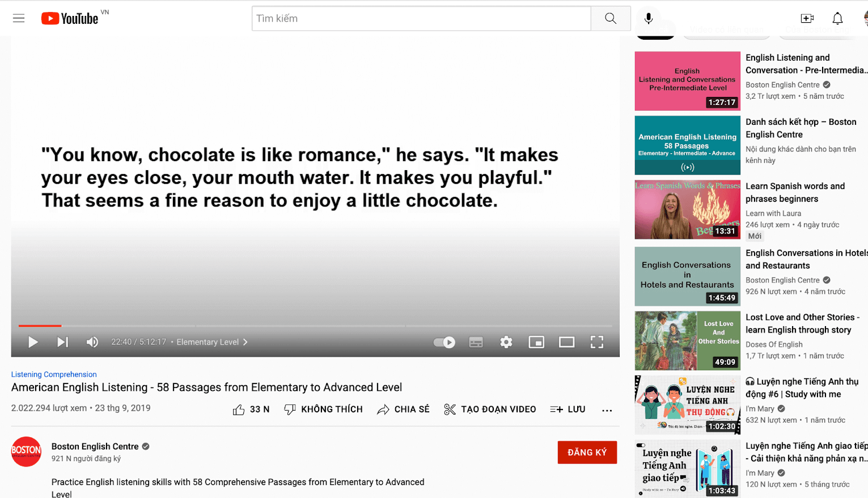
Task: Open the hamburger guide menu
Action: (x=19, y=18)
